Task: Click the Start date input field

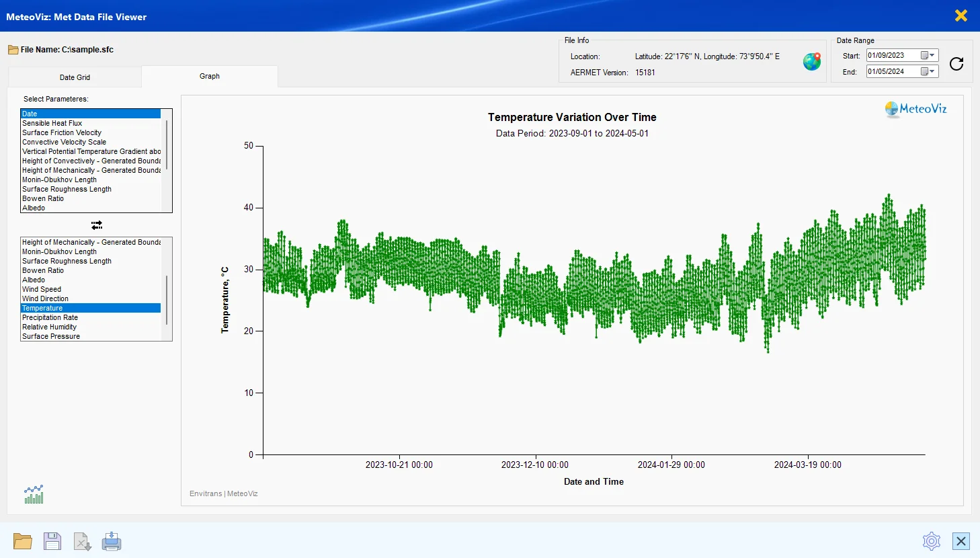Action: [x=891, y=56]
